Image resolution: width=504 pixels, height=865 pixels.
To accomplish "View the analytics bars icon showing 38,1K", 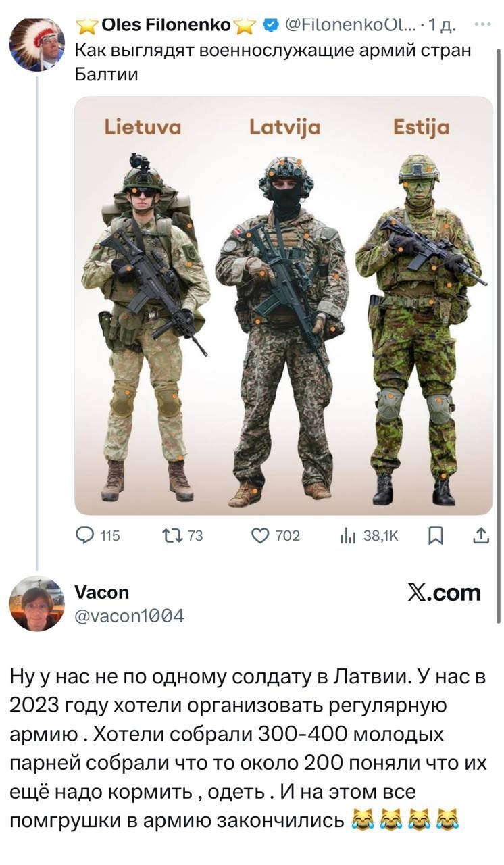I will (348, 536).
